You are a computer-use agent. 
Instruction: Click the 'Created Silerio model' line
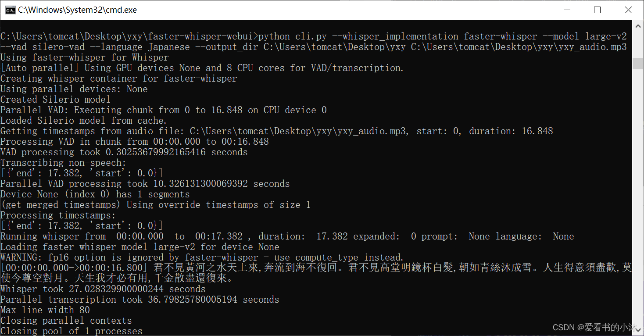[x=56, y=100]
